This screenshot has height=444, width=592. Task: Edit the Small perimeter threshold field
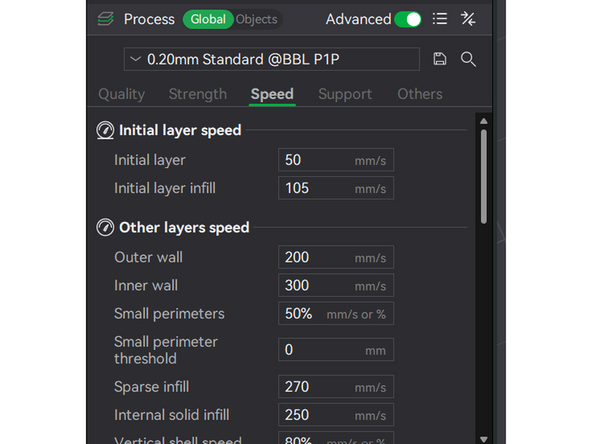tap(336, 350)
